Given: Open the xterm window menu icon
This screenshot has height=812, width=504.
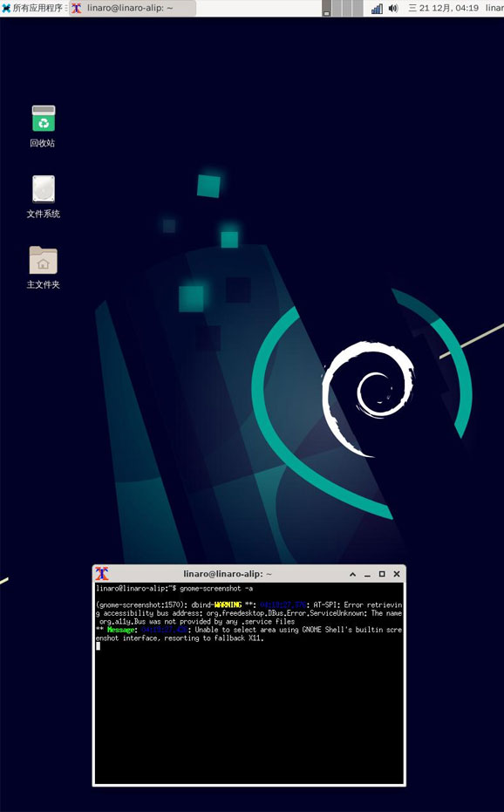Looking at the screenshot, I should [102, 573].
